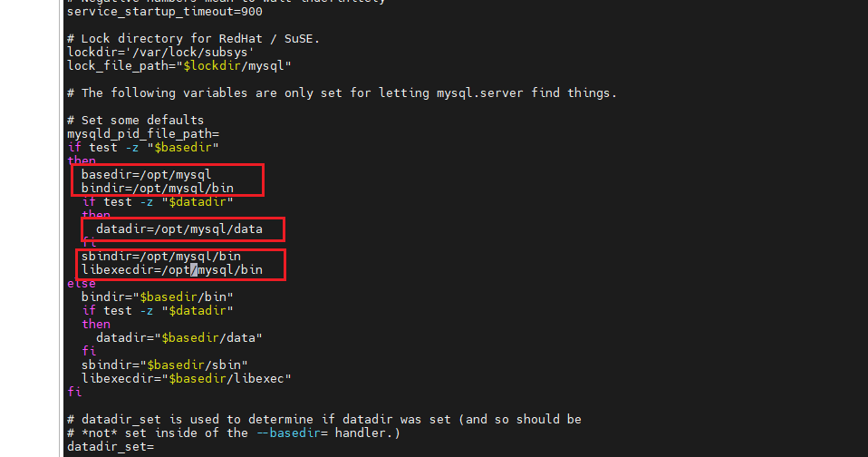868x457 pixels.
Task: Click the final magenta fi keyword
Action: pos(74,393)
